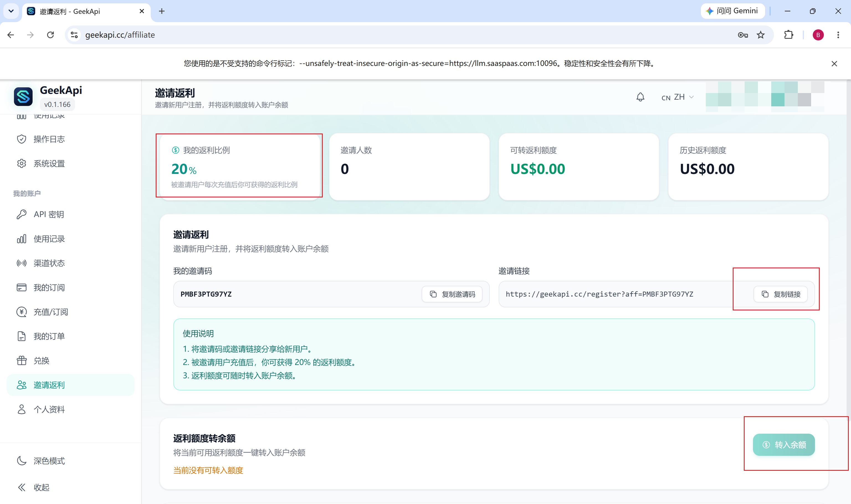Dismiss the unsupported flag warning bar
The height and width of the screenshot is (504, 851).
coord(834,63)
